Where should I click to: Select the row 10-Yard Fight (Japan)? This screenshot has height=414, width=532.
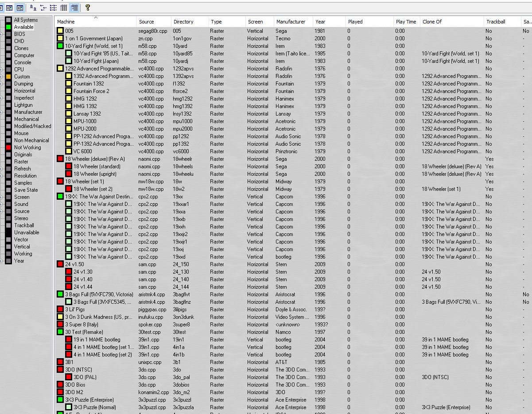click(292, 61)
